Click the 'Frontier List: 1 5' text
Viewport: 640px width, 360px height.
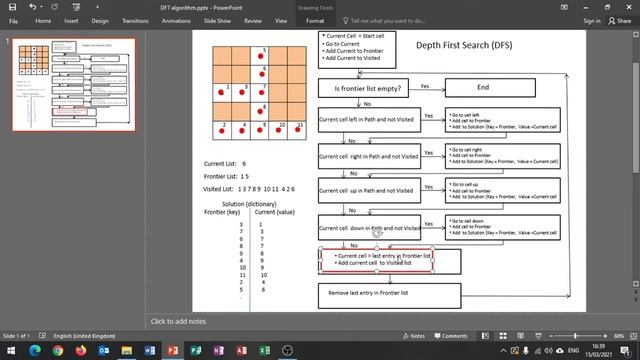point(226,176)
